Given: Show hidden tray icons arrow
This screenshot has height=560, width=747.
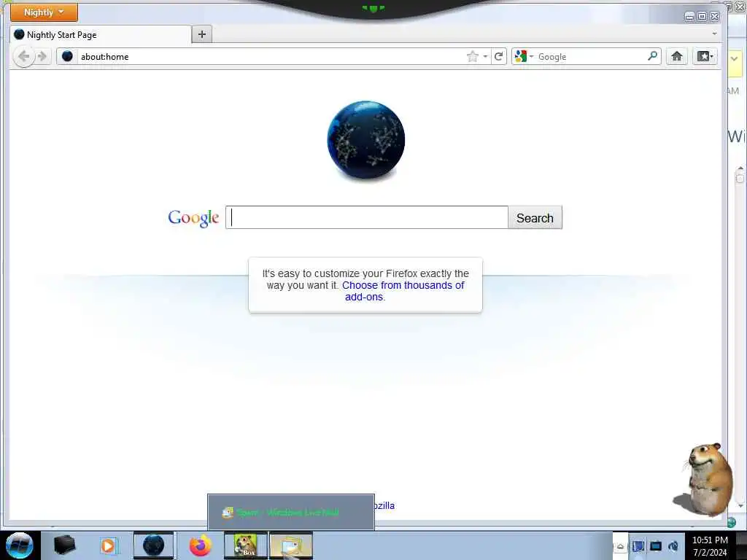Looking at the screenshot, I should coord(620,546).
